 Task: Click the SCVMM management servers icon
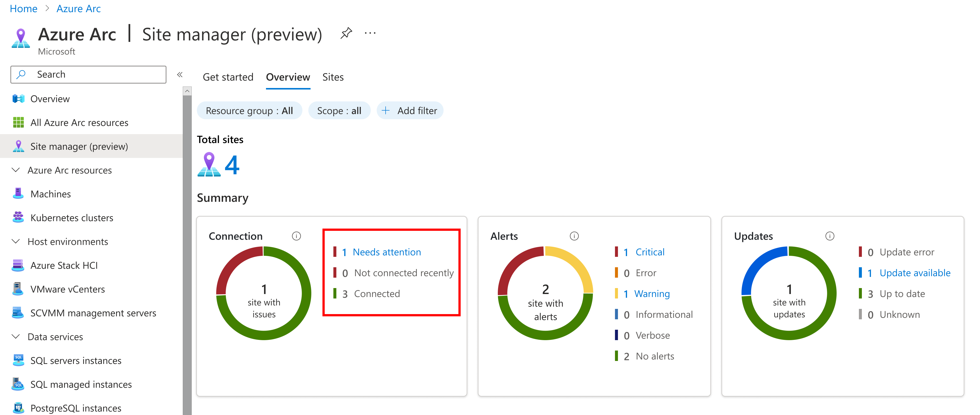click(x=18, y=313)
